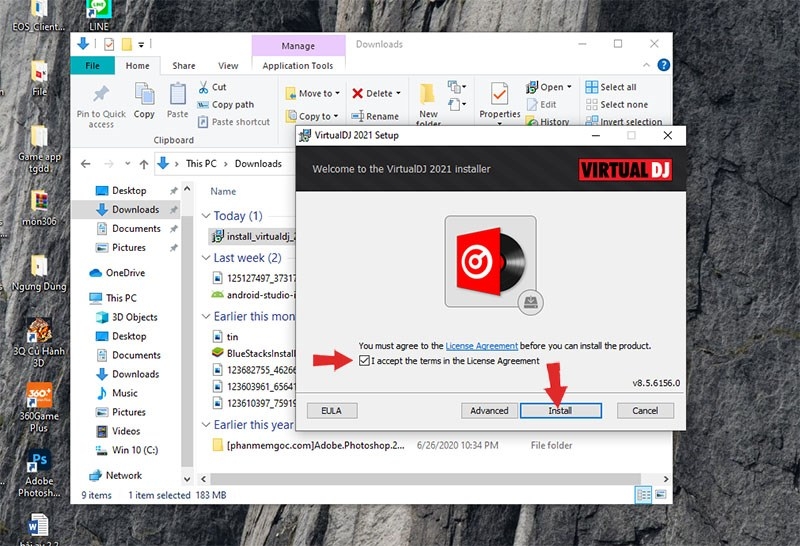
Task: Toggle the accept License Agreement checkbox
Action: click(x=364, y=361)
